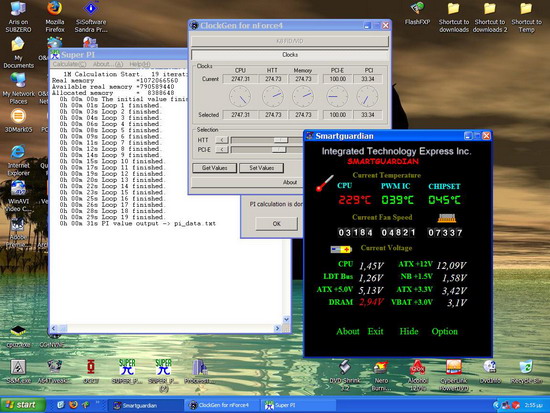Click the Current PCI-E value 100.00 field

point(337,79)
